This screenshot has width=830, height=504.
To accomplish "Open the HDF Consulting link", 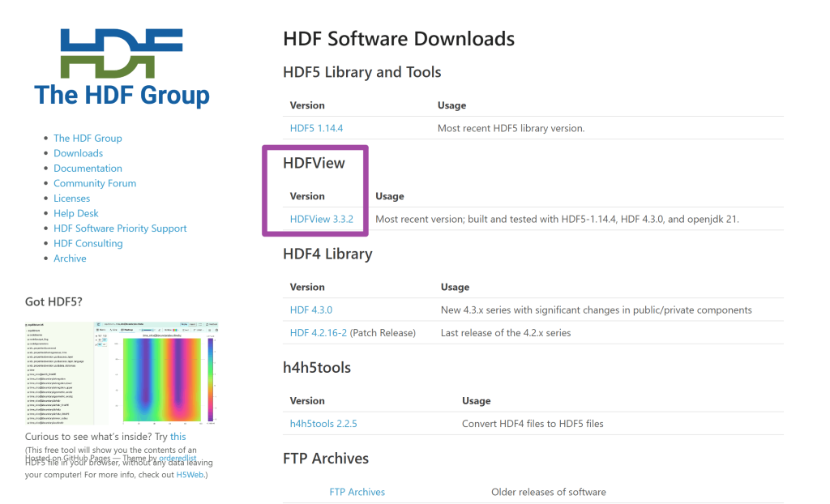I will click(x=88, y=244).
